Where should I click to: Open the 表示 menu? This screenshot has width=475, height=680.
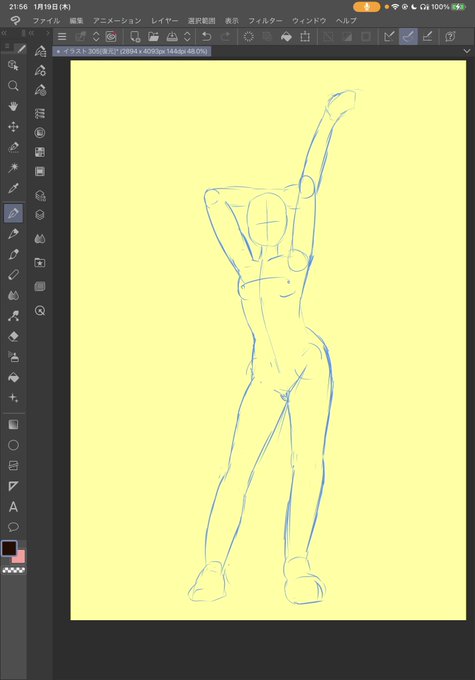click(x=232, y=21)
